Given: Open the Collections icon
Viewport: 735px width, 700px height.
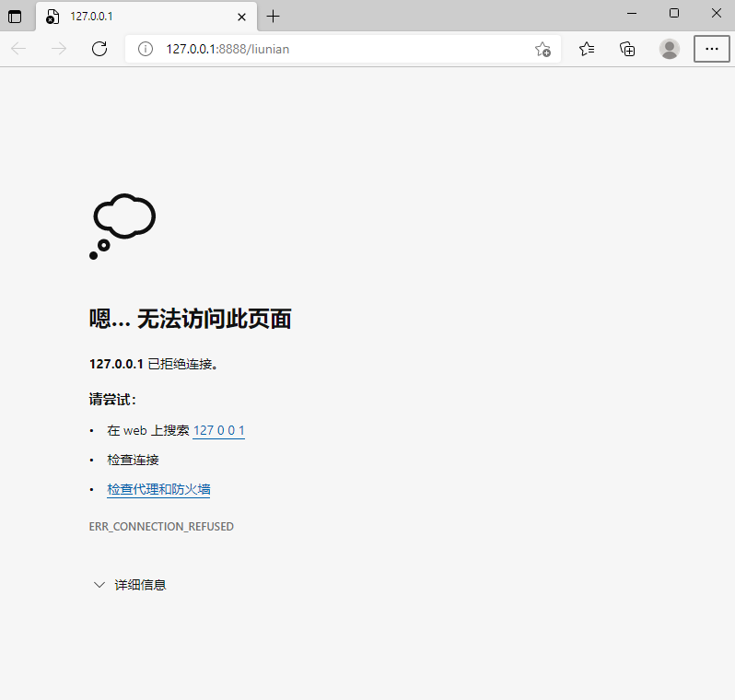Looking at the screenshot, I should click(627, 49).
